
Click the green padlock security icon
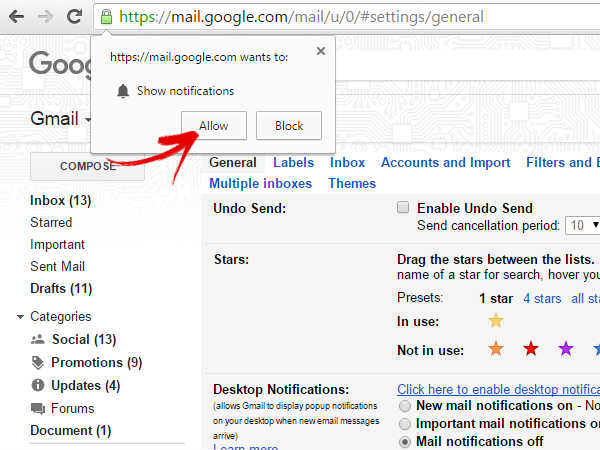pos(106,17)
